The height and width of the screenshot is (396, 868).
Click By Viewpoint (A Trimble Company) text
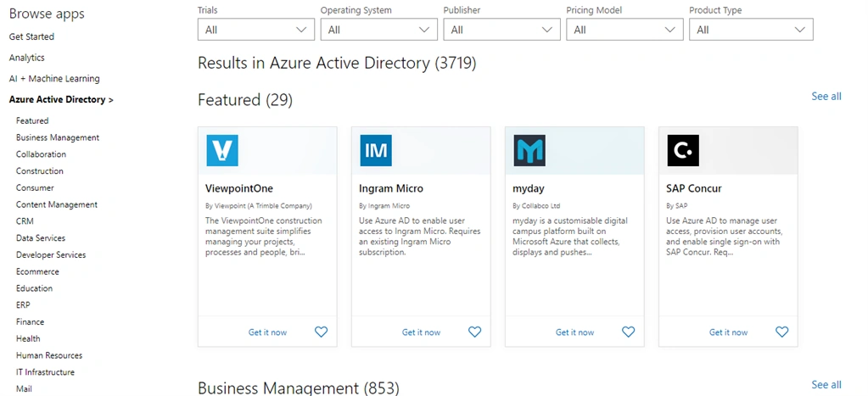click(259, 206)
